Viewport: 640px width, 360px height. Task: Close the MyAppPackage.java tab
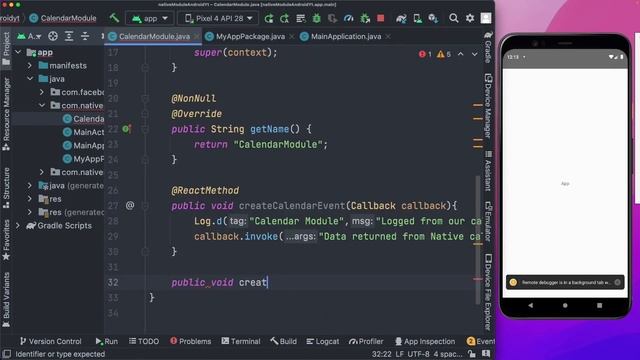(292, 36)
